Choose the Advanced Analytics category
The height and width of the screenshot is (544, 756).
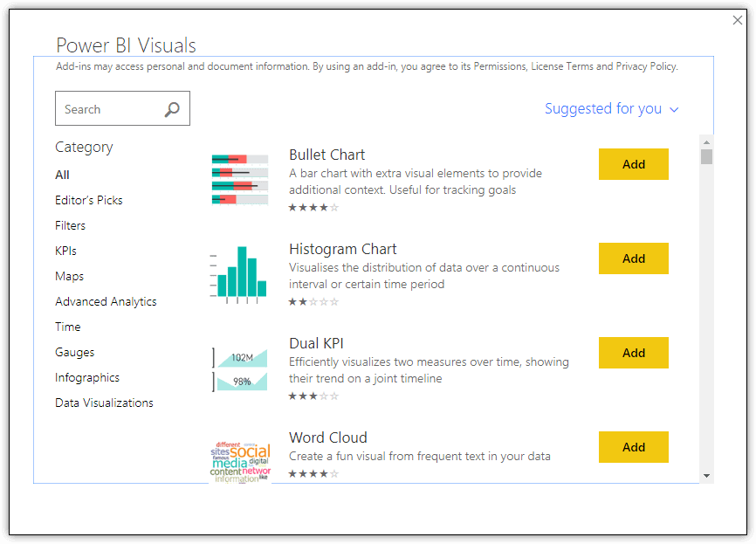106,301
